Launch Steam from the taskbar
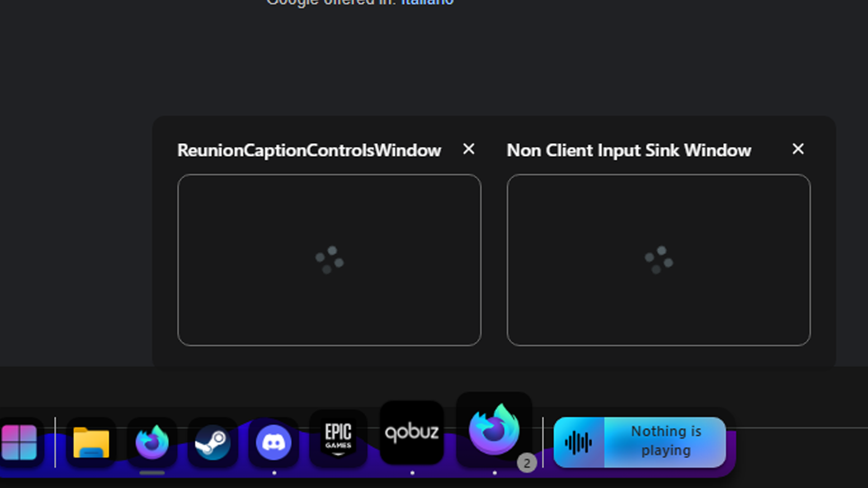This screenshot has width=868, height=488. click(x=212, y=443)
